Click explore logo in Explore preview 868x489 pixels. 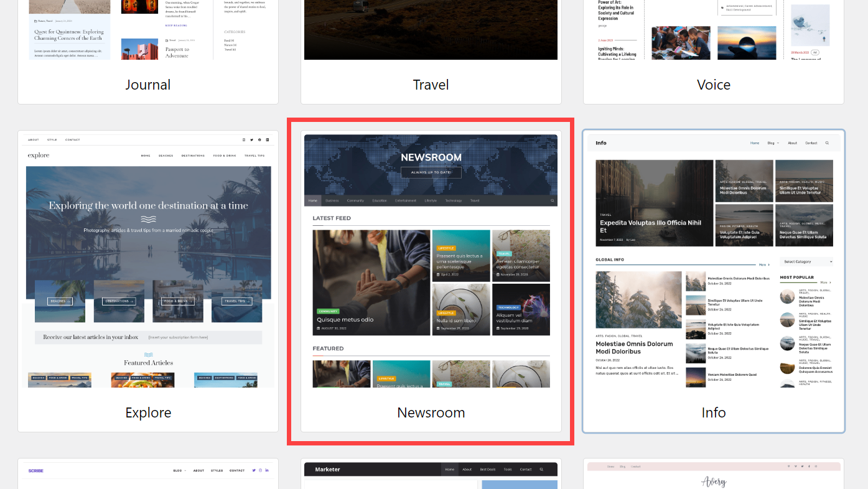click(39, 155)
